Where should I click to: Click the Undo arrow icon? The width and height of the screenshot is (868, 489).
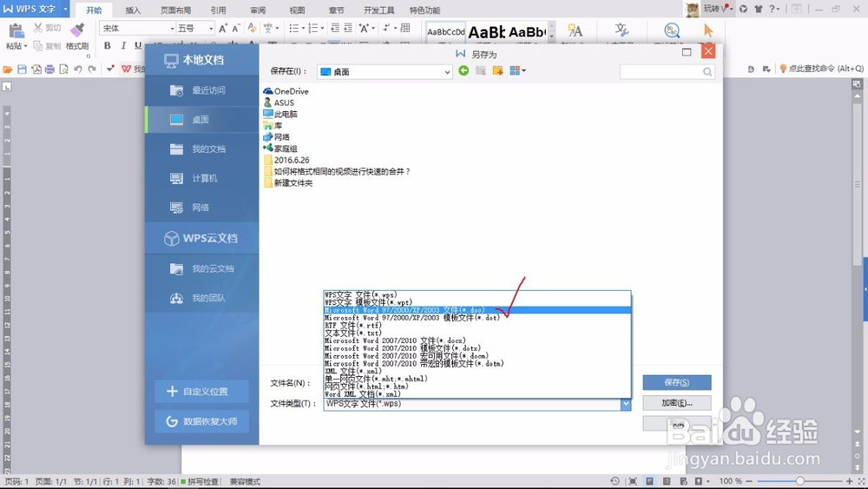coord(78,69)
